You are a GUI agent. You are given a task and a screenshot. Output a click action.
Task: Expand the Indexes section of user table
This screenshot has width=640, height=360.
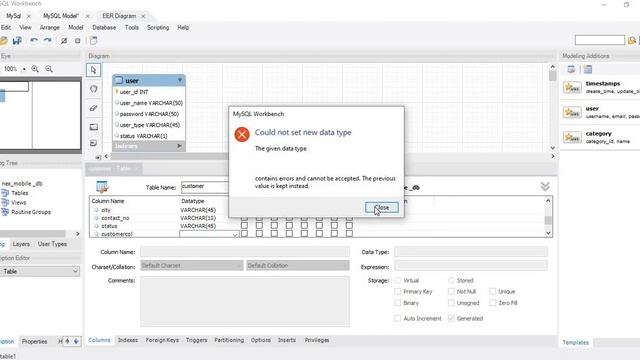tap(179, 146)
